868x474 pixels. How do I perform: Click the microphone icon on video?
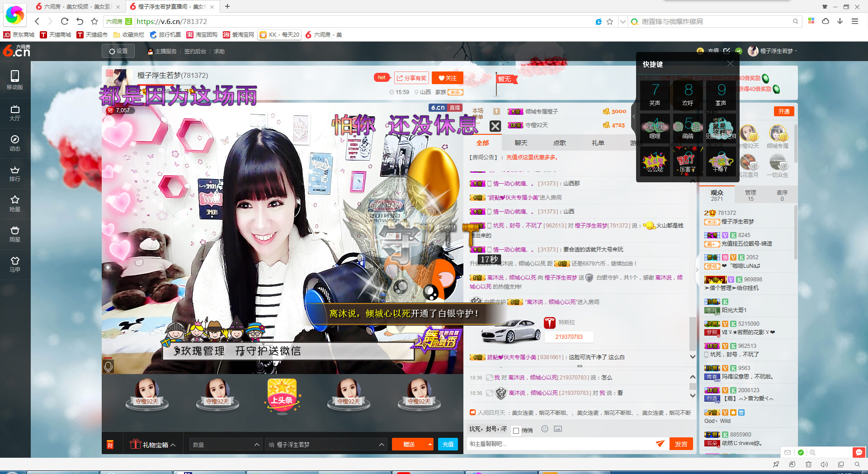(108, 366)
